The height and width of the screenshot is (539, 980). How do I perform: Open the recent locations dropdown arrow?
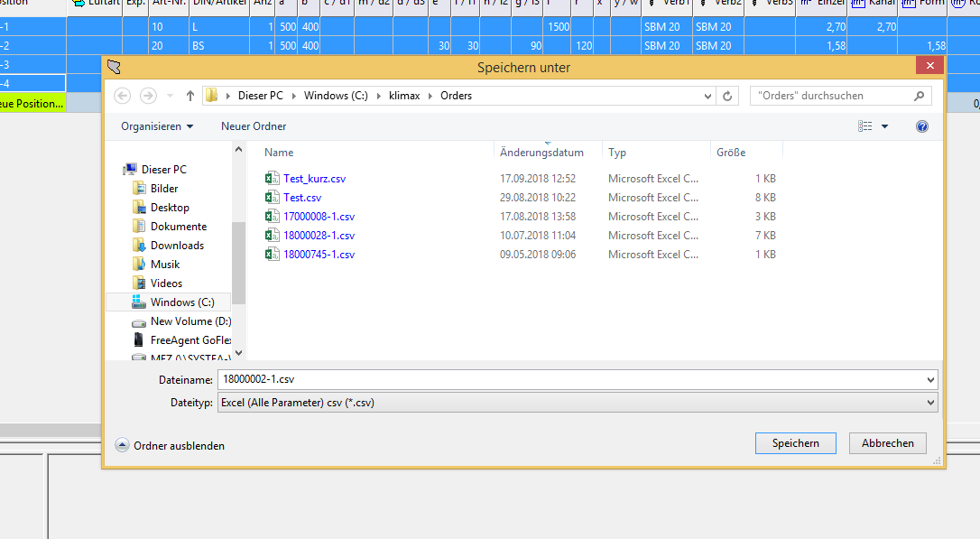click(x=170, y=96)
